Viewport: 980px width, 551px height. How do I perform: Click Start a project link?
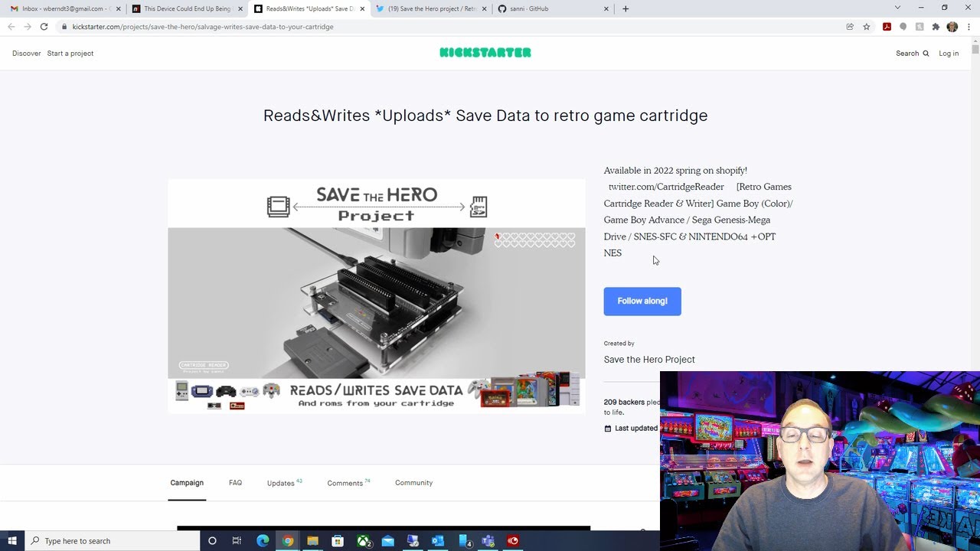click(70, 54)
